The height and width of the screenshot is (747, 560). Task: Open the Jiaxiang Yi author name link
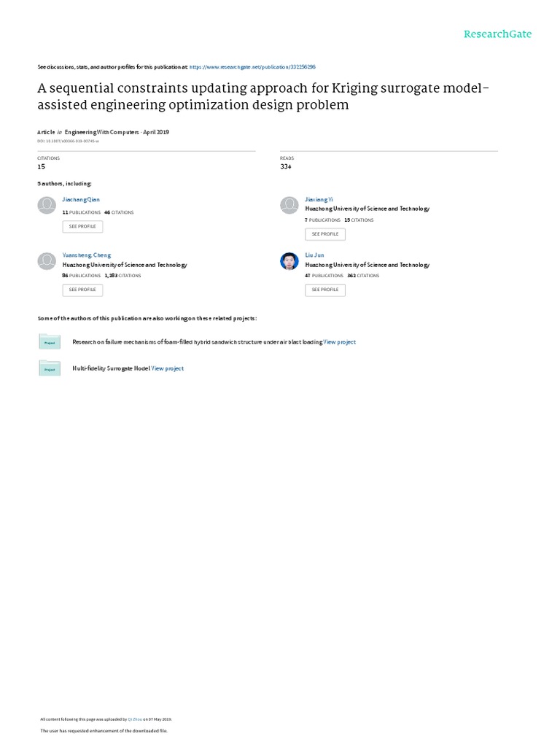coord(319,199)
